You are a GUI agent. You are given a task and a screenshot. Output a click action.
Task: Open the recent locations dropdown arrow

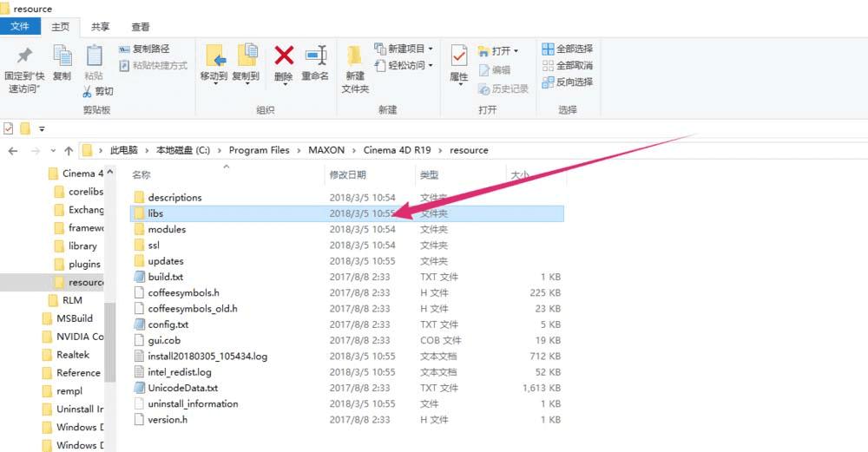coord(53,150)
